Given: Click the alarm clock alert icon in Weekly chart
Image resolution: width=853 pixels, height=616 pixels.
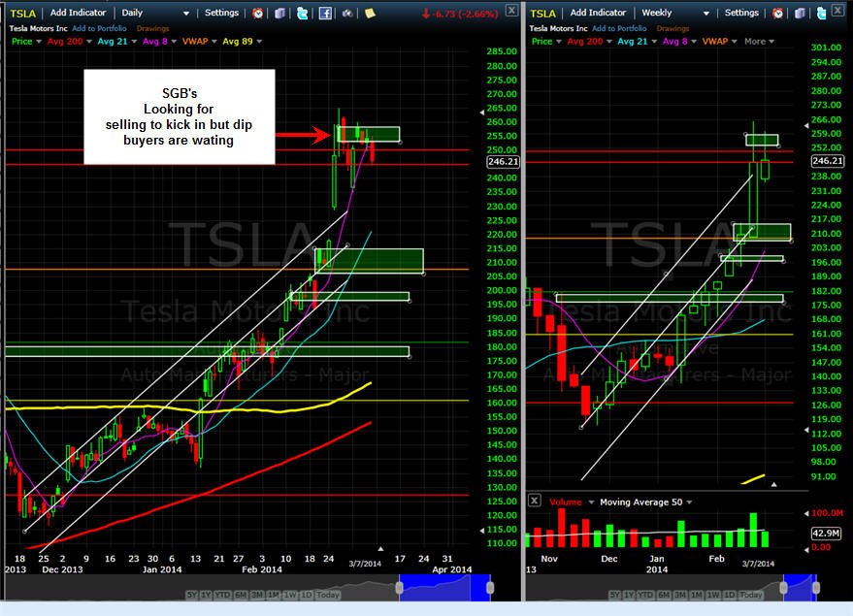Looking at the screenshot, I should click(x=778, y=13).
